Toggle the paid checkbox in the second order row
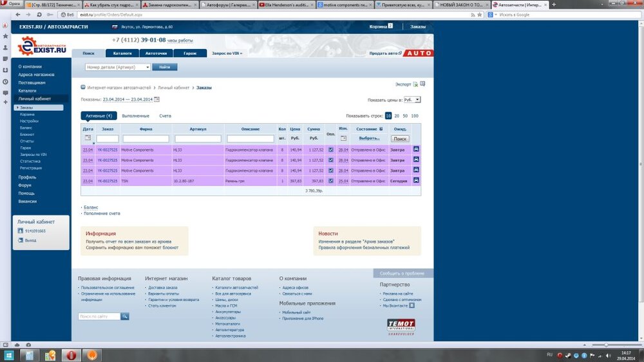Viewport: 644px width, 362px height. pos(331,160)
